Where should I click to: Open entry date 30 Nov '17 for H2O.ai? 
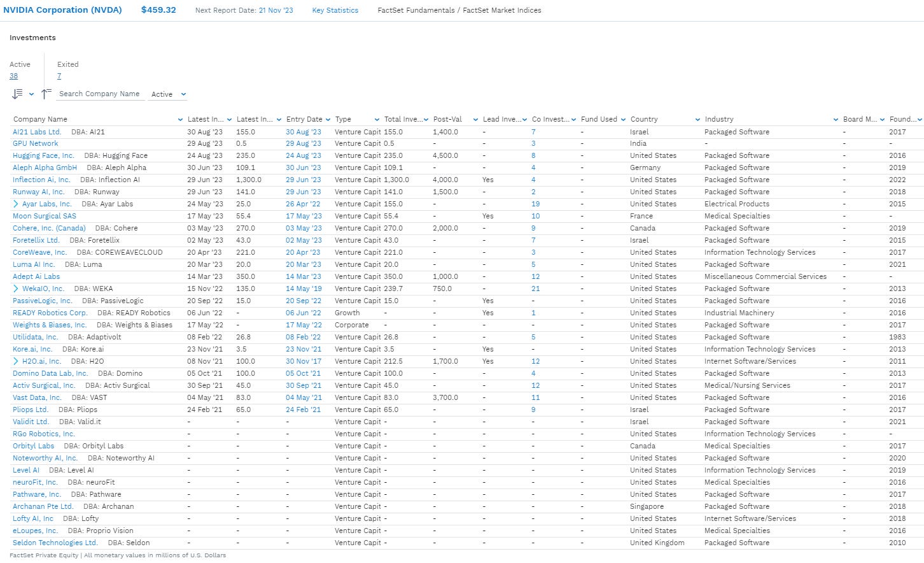tap(304, 361)
